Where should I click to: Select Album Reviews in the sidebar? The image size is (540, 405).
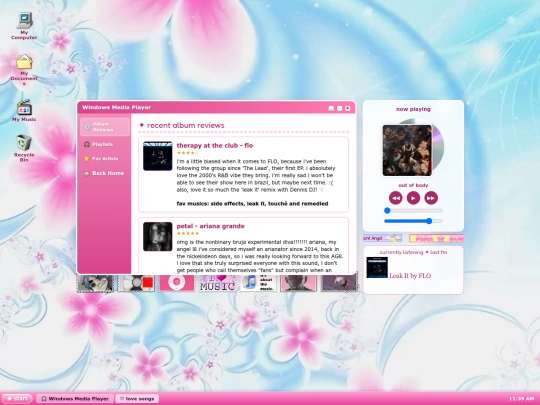pyautogui.click(x=105, y=127)
